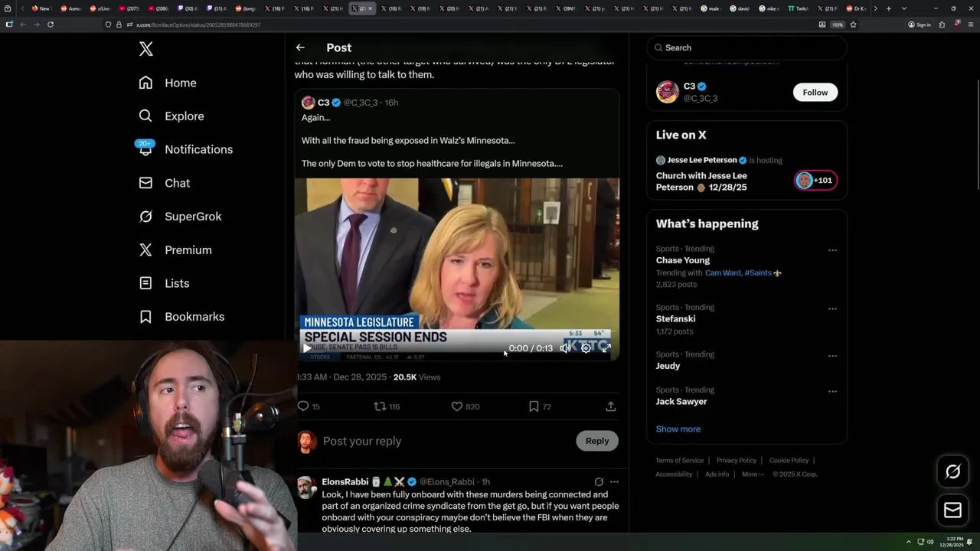Click the back arrow beside Post
The width and height of the screenshot is (980, 551).
tap(300, 47)
